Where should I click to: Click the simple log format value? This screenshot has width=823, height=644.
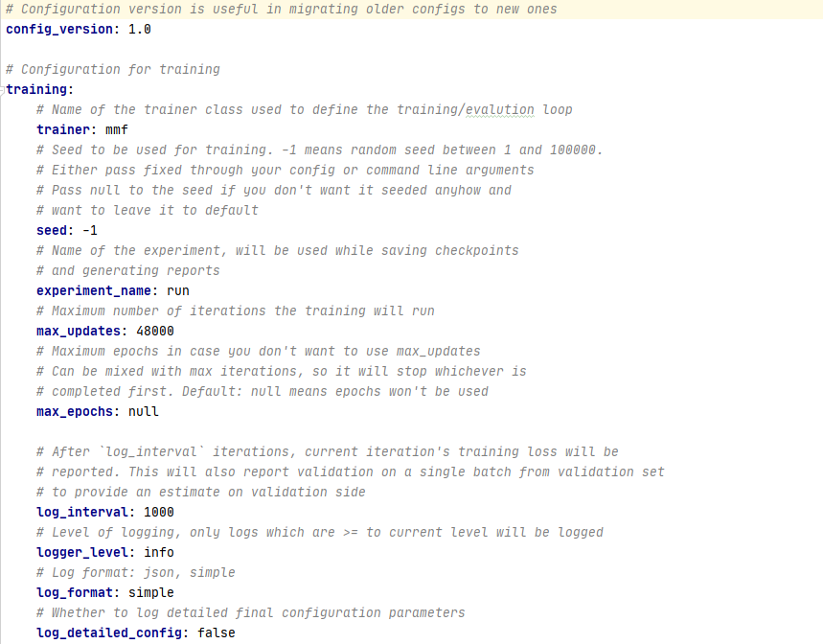(x=151, y=593)
